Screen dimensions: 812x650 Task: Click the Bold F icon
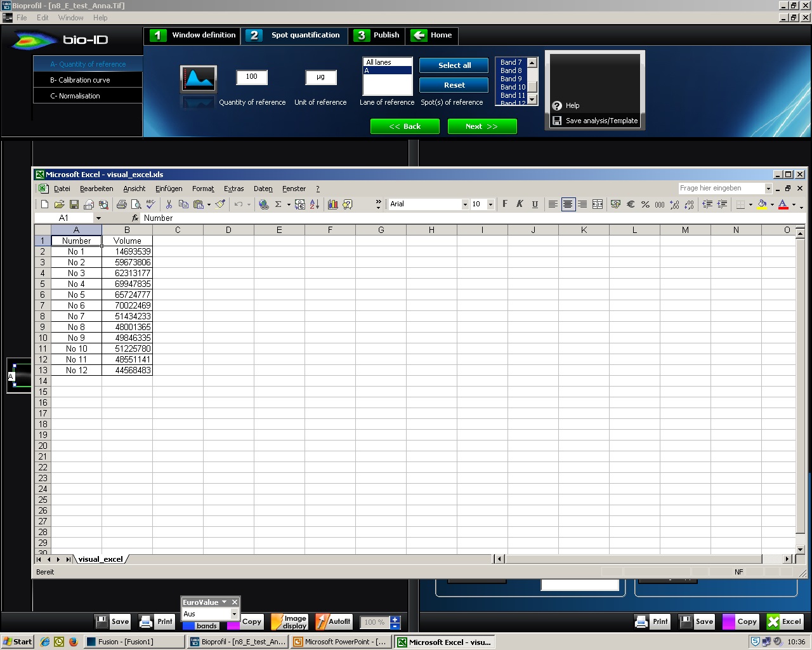pos(505,204)
